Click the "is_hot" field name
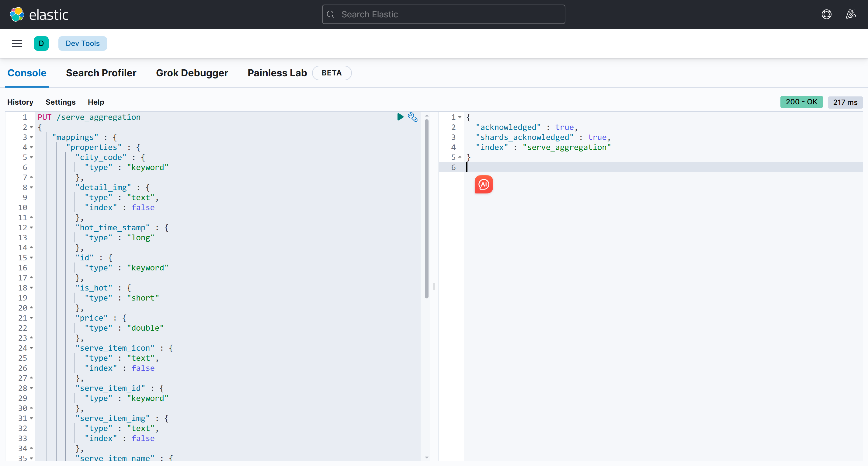The height and width of the screenshot is (466, 868). [x=94, y=288]
